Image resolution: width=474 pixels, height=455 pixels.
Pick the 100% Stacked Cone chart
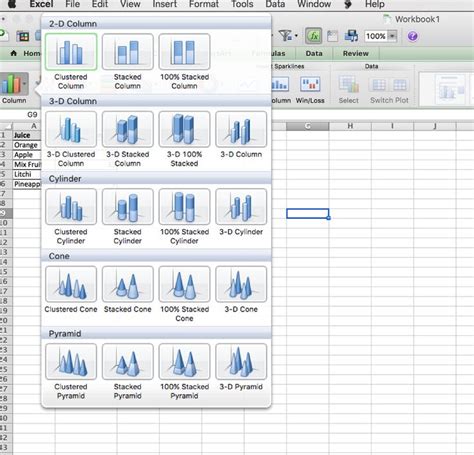point(184,284)
